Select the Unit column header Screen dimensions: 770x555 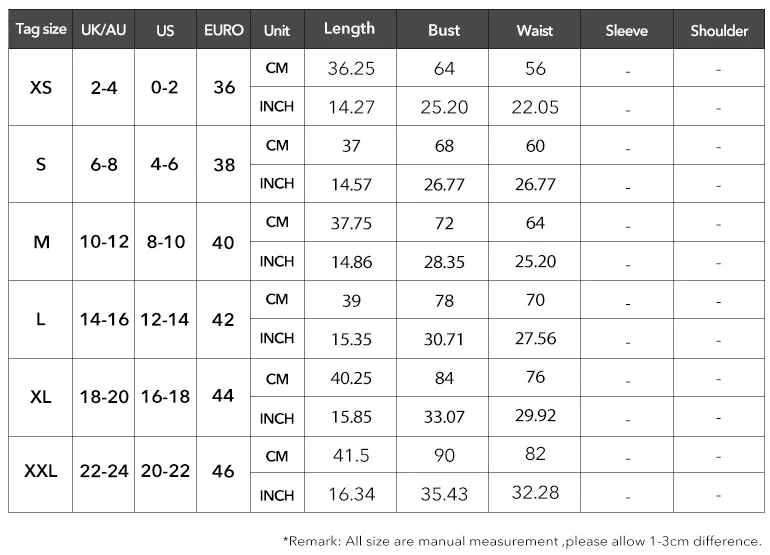coord(277,29)
